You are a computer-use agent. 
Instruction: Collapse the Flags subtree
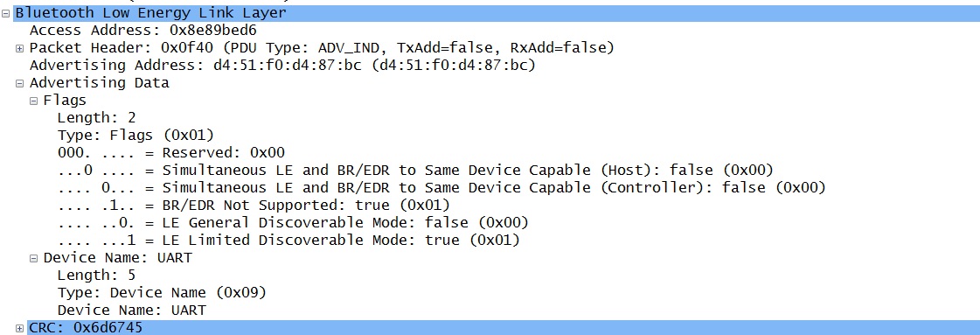tap(34, 101)
